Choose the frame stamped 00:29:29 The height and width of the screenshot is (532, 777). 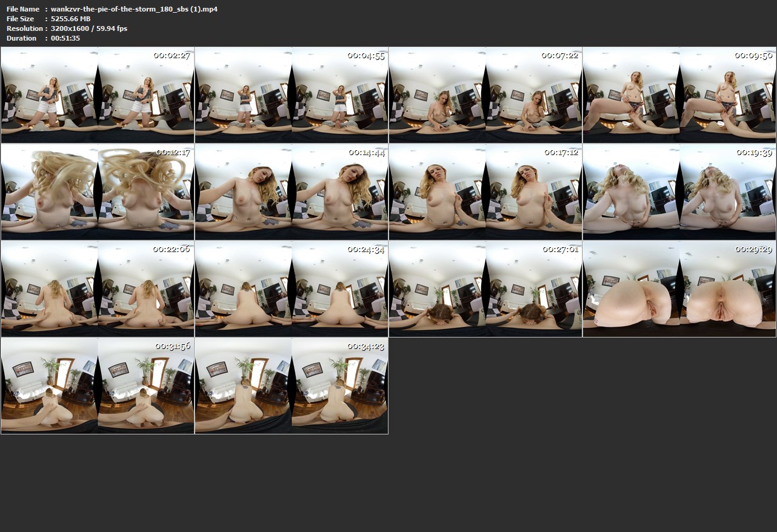coord(679,289)
